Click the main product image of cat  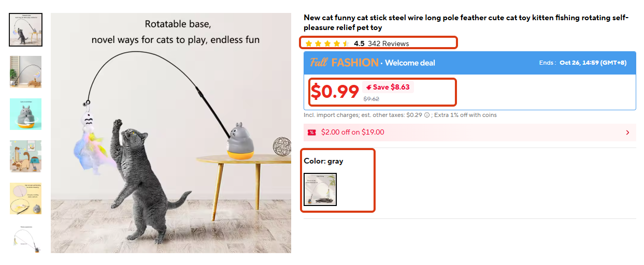(x=171, y=133)
